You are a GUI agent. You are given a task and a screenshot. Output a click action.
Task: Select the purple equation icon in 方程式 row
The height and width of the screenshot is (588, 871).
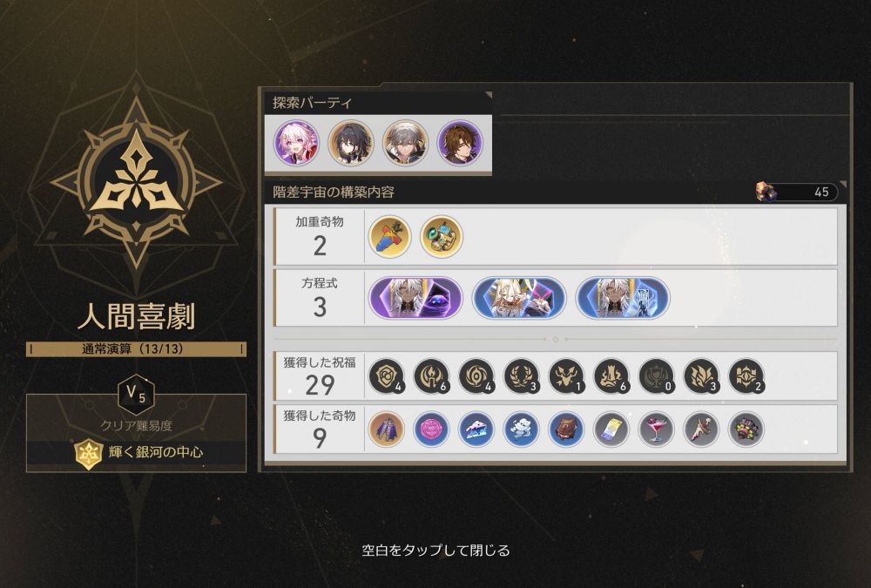pyautogui.click(x=415, y=299)
